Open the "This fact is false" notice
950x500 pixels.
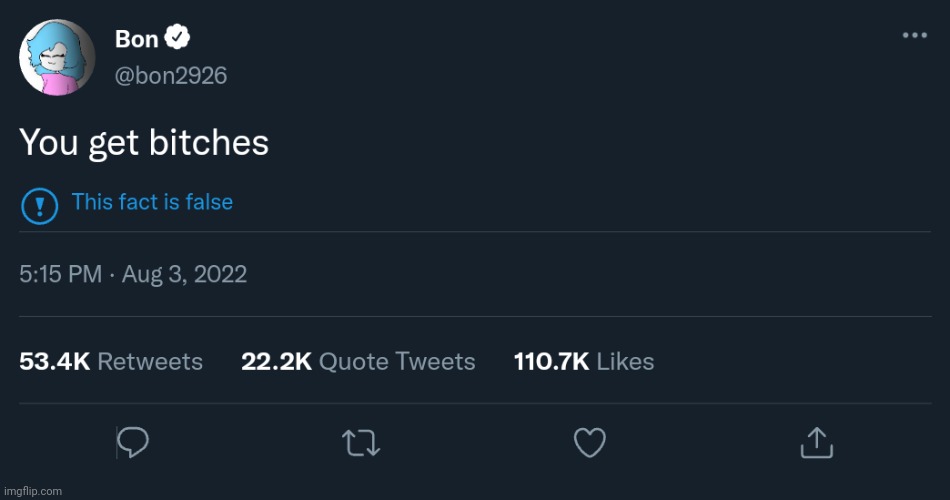pyautogui.click(x=152, y=202)
